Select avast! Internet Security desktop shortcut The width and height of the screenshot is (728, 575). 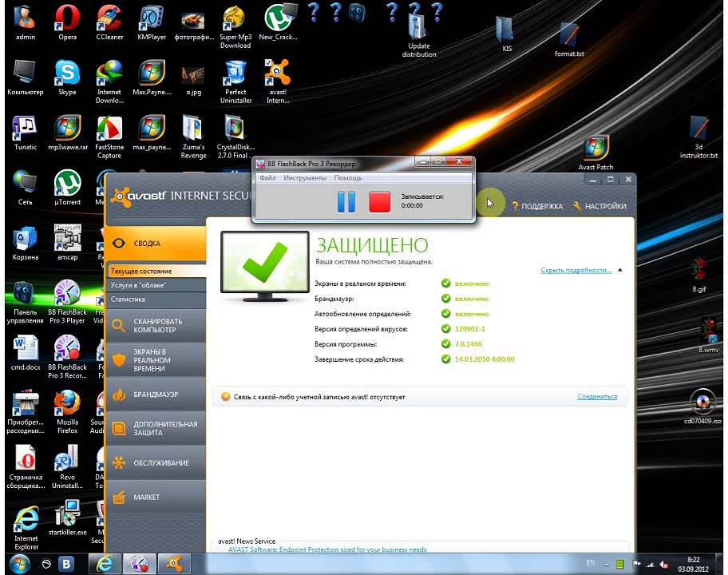point(278,81)
